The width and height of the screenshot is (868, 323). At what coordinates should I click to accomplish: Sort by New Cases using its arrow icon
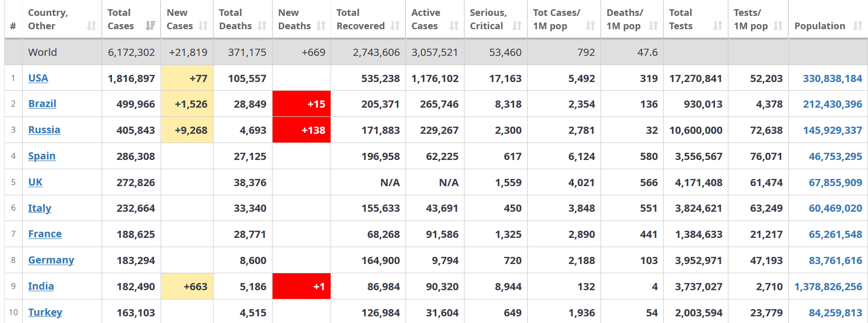(x=203, y=26)
